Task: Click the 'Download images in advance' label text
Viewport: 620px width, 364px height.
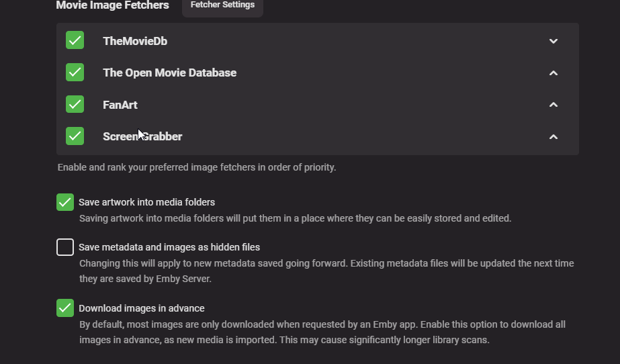Action: click(141, 308)
